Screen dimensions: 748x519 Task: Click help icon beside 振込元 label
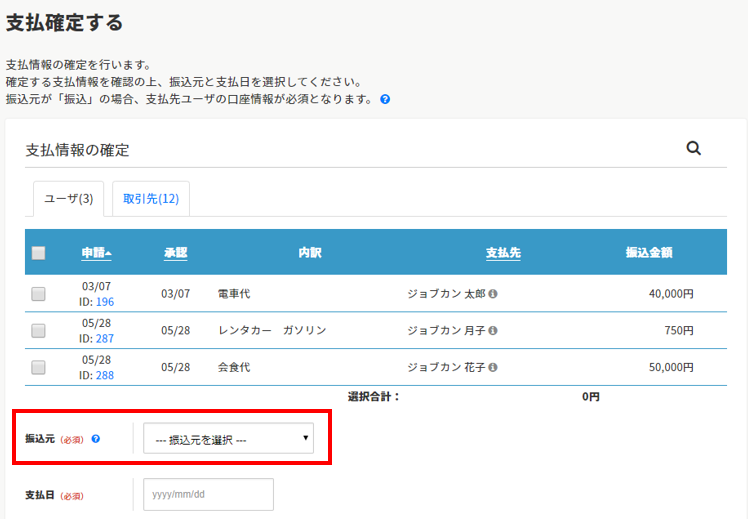96,439
